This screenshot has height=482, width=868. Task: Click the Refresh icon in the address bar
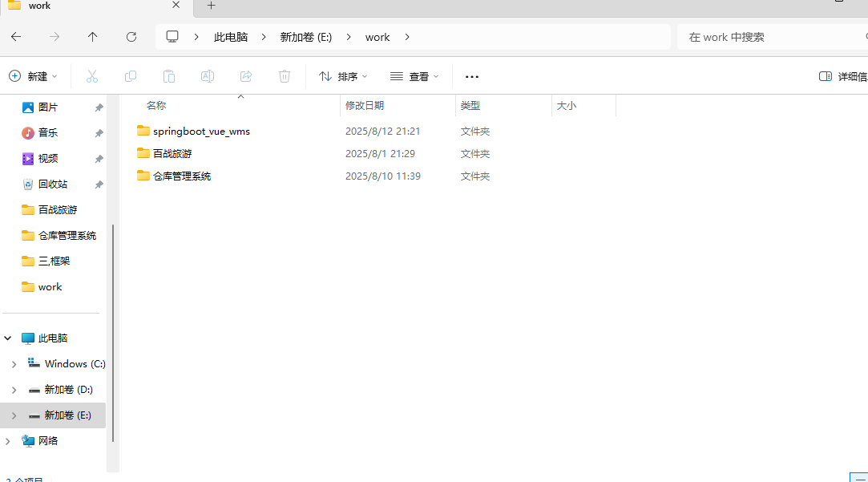click(131, 37)
